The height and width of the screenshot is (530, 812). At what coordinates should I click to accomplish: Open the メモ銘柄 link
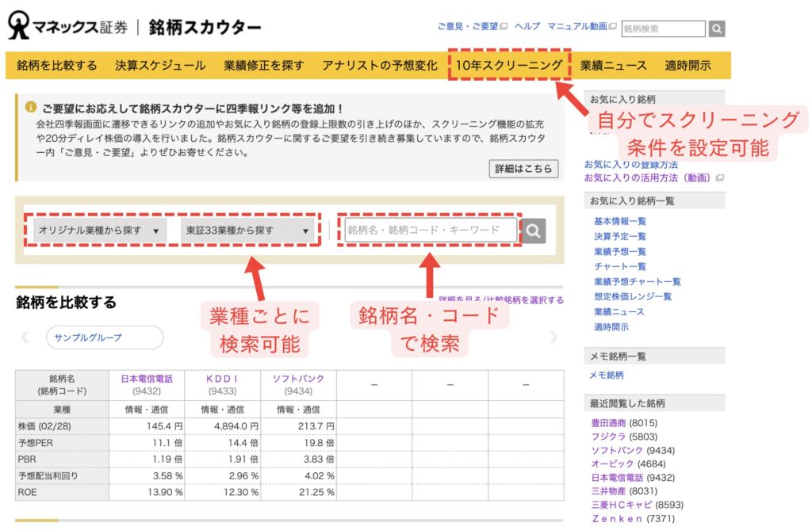[607, 376]
